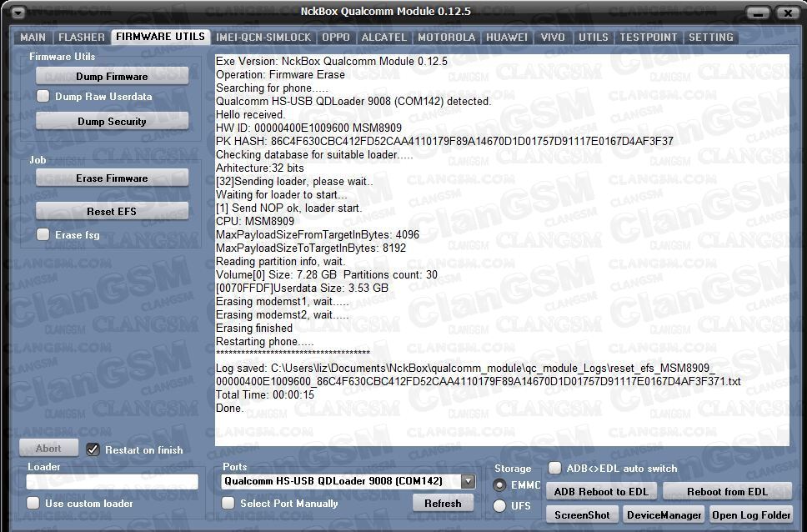Open the OPPO tab
This screenshot has height=532, width=807.
336,38
